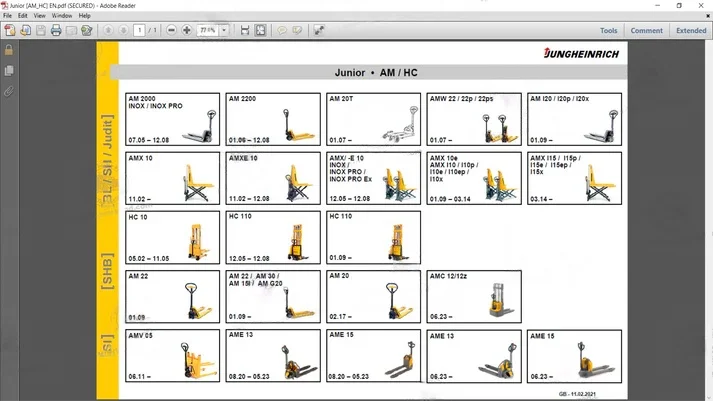The image size is (713, 401).
Task: Open the AME 13 card dated 08.20 – 05.23
Action: point(273,356)
